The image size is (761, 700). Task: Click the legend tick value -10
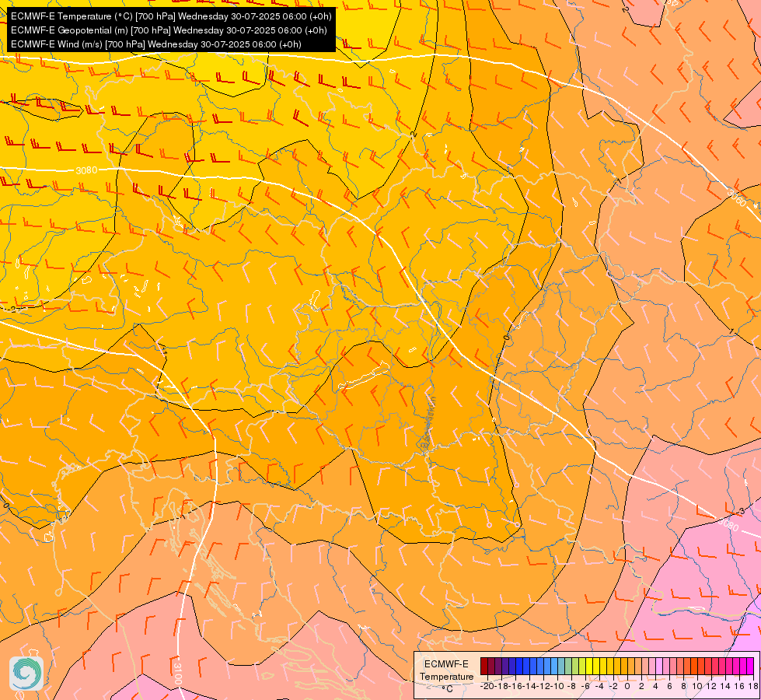pos(556,686)
